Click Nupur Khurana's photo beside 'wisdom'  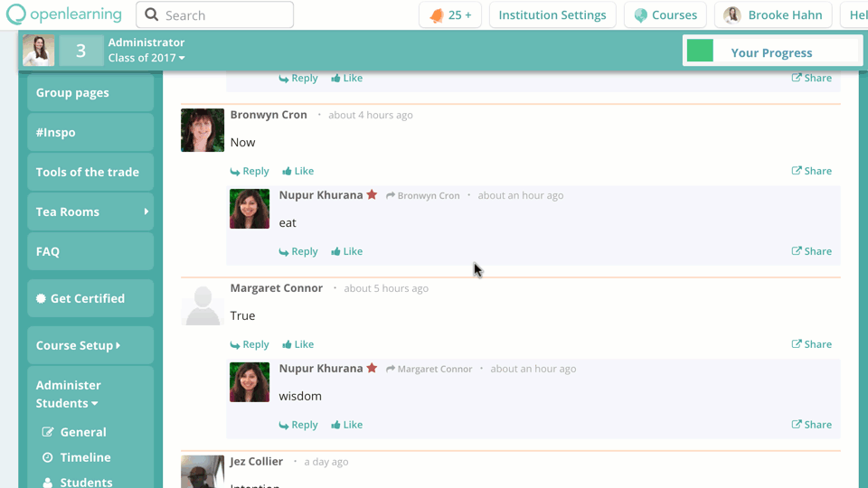[x=250, y=381]
